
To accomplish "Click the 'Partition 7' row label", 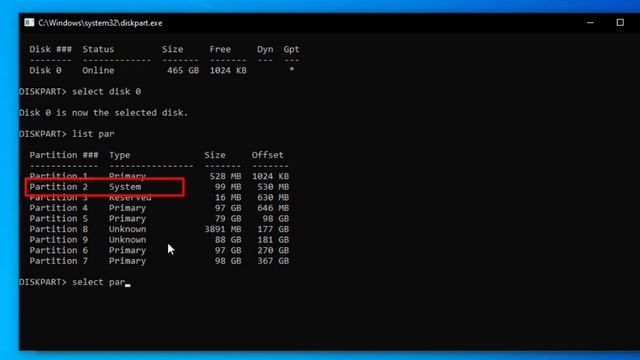I will (x=58, y=261).
